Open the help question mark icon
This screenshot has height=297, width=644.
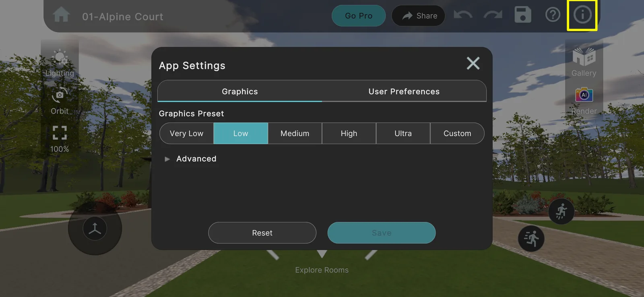(553, 15)
